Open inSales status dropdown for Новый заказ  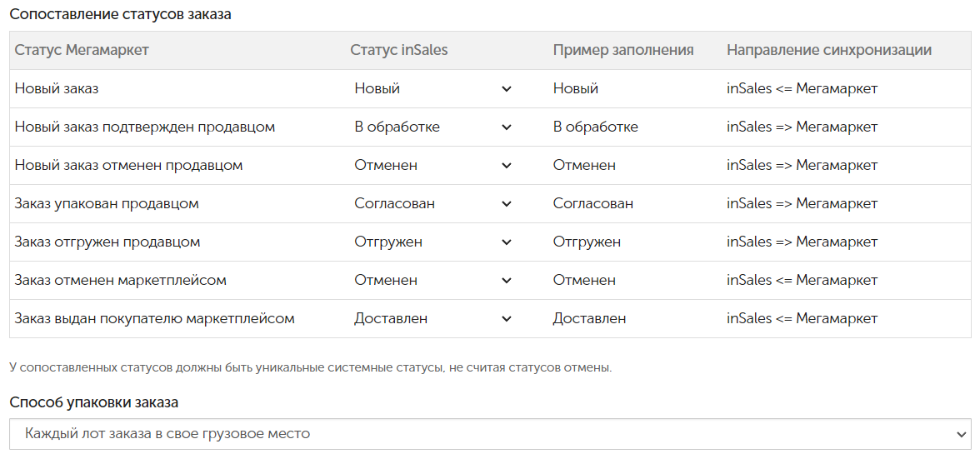(432, 88)
